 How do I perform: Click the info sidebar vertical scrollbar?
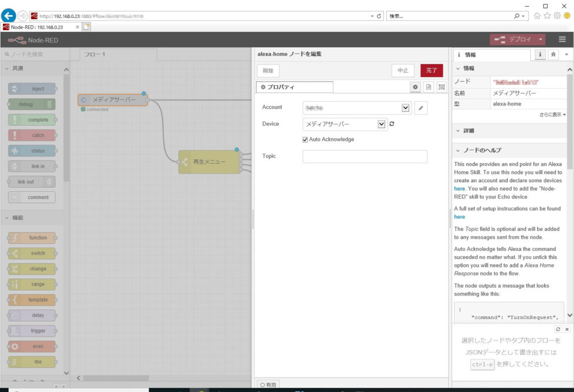click(570, 121)
